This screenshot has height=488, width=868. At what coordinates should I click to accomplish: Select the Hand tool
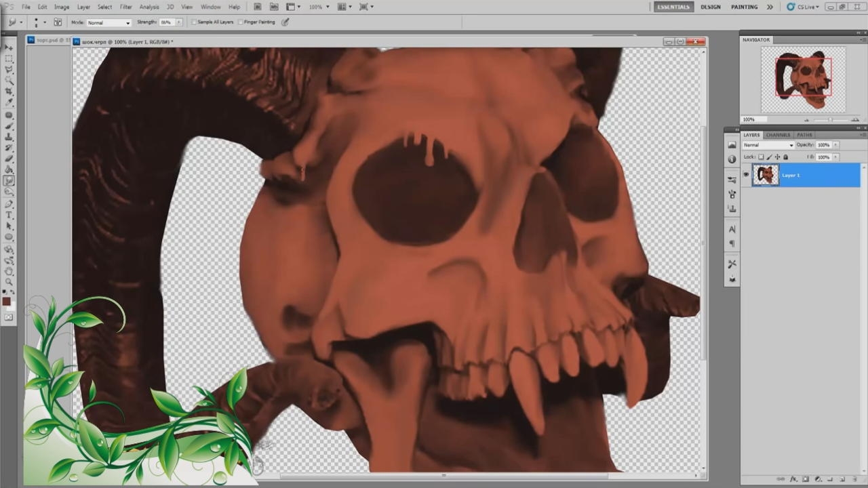(9, 271)
